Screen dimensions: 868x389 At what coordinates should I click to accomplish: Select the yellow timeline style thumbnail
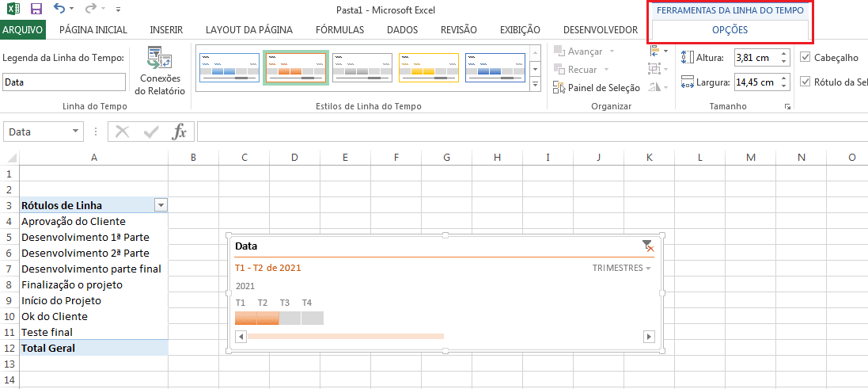pos(428,68)
